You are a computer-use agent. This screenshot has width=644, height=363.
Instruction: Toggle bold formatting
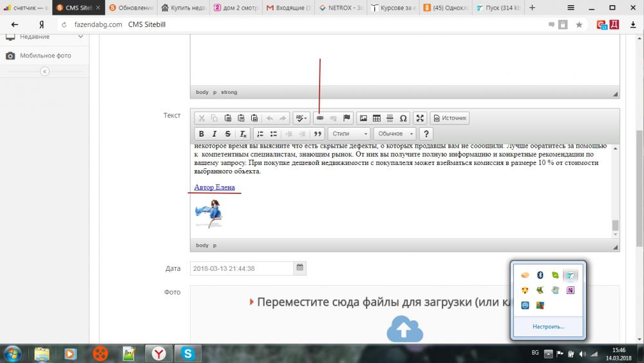202,134
